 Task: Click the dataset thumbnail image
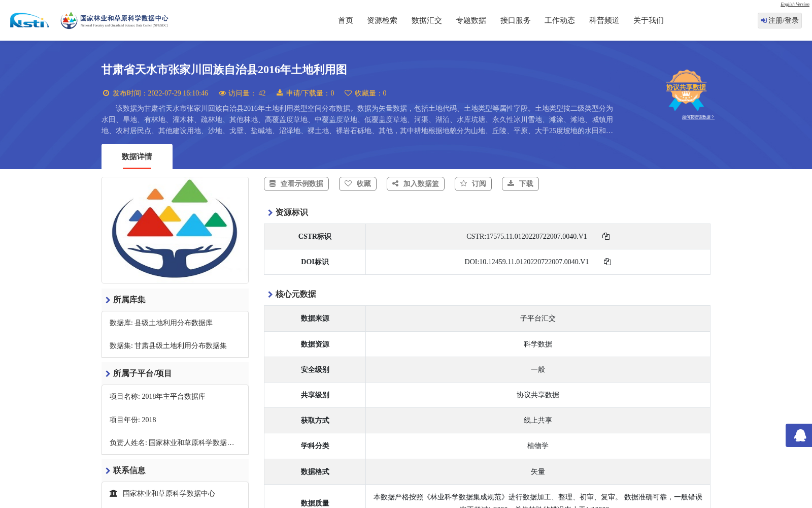tap(175, 230)
